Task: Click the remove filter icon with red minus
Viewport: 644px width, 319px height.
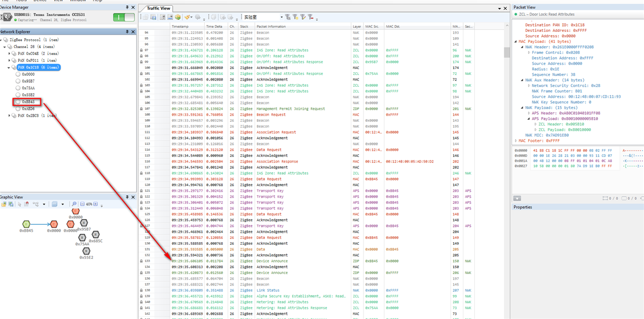Action: pyautogui.click(x=311, y=17)
